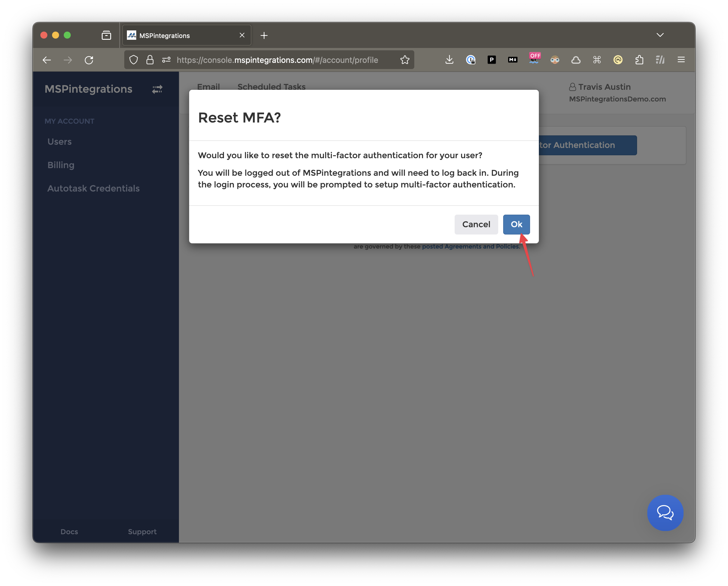The image size is (728, 586).
Task: Click the sidebar collapse arrows icon
Action: click(157, 89)
